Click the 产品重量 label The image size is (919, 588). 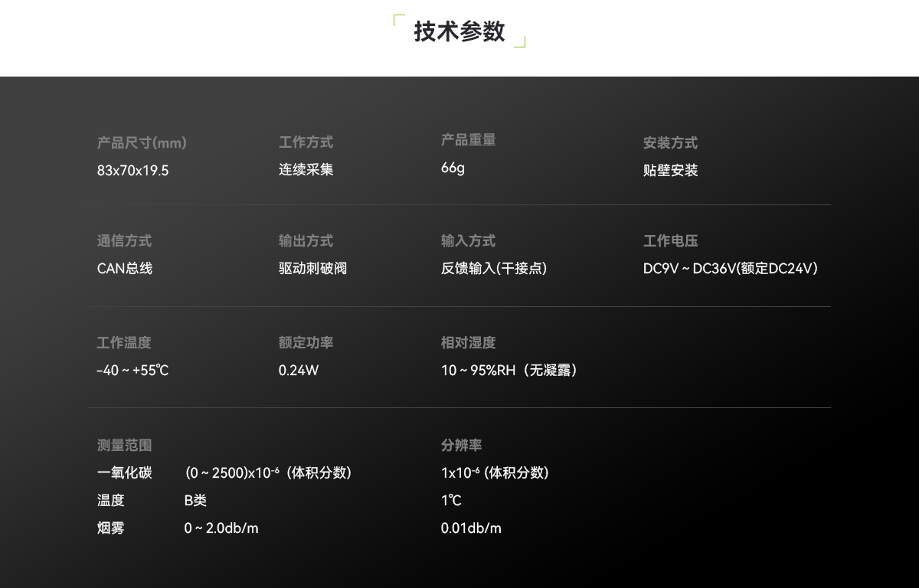pyautogui.click(x=468, y=140)
